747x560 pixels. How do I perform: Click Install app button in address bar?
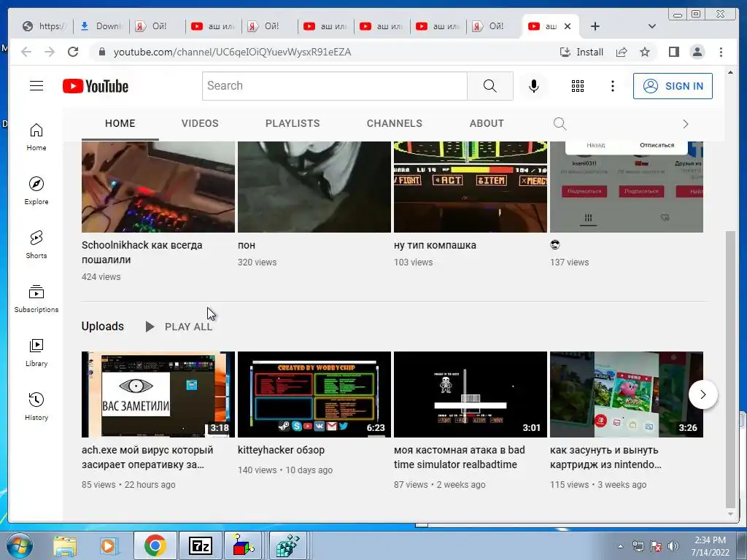point(581,52)
